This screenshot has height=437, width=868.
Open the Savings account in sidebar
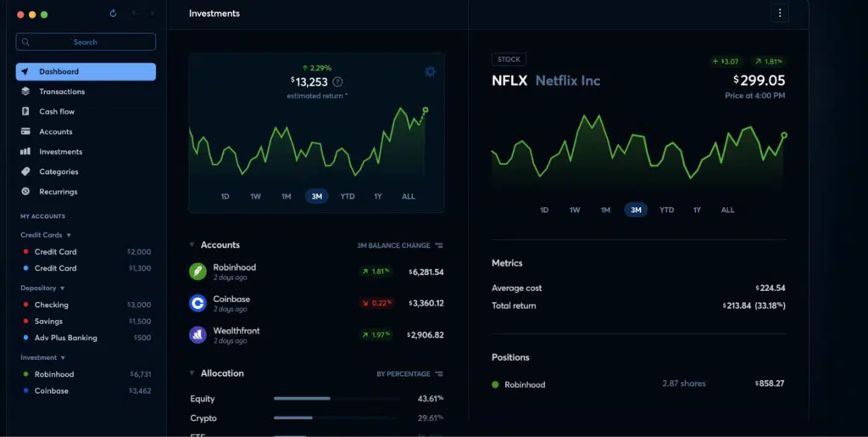coord(49,322)
